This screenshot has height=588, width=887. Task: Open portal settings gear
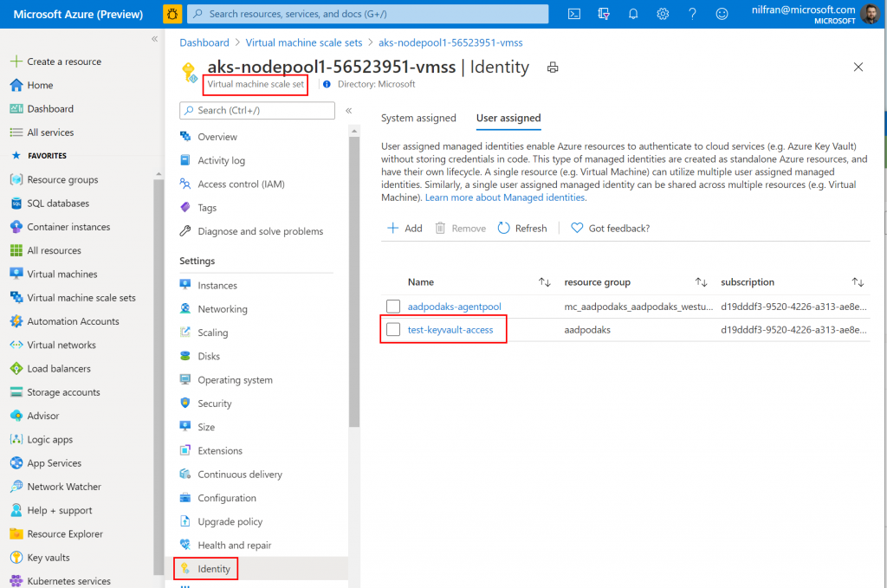[x=663, y=14]
